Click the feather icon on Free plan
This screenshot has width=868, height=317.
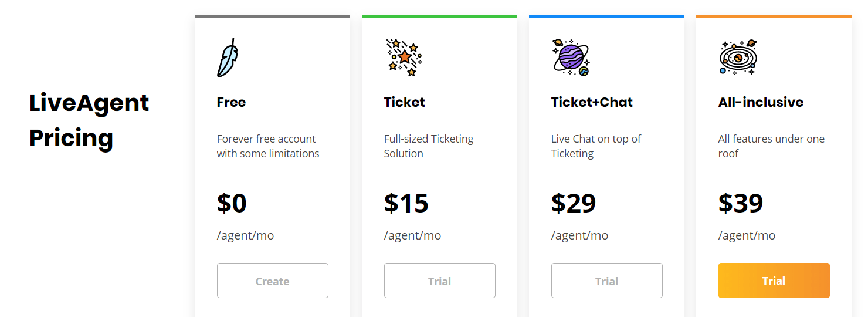pyautogui.click(x=227, y=58)
